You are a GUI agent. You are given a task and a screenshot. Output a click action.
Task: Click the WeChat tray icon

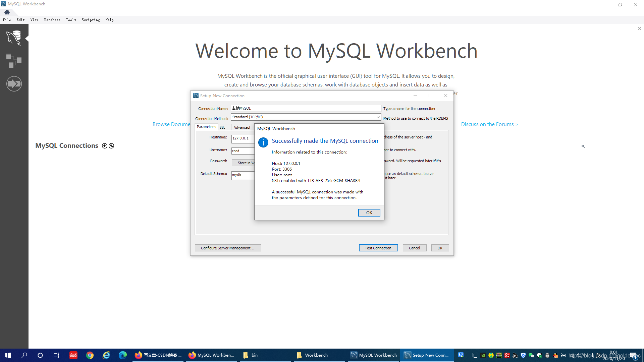pos(531,355)
